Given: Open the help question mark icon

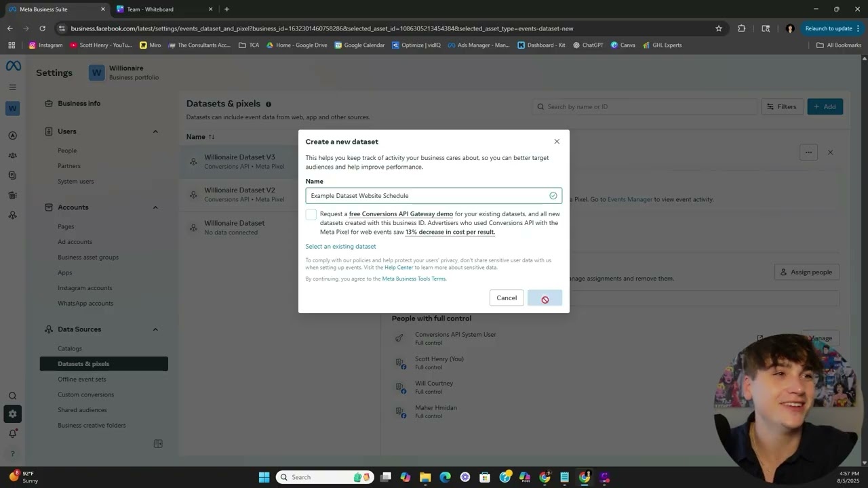Looking at the screenshot, I should [x=12, y=453].
